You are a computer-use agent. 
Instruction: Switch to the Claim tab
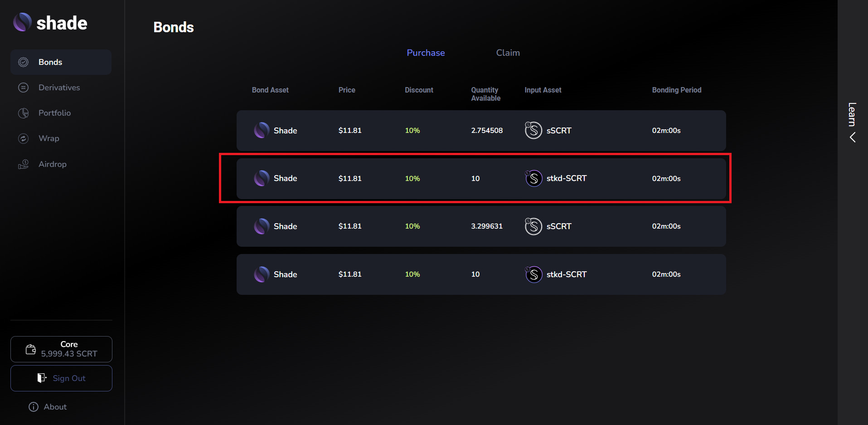pos(508,53)
